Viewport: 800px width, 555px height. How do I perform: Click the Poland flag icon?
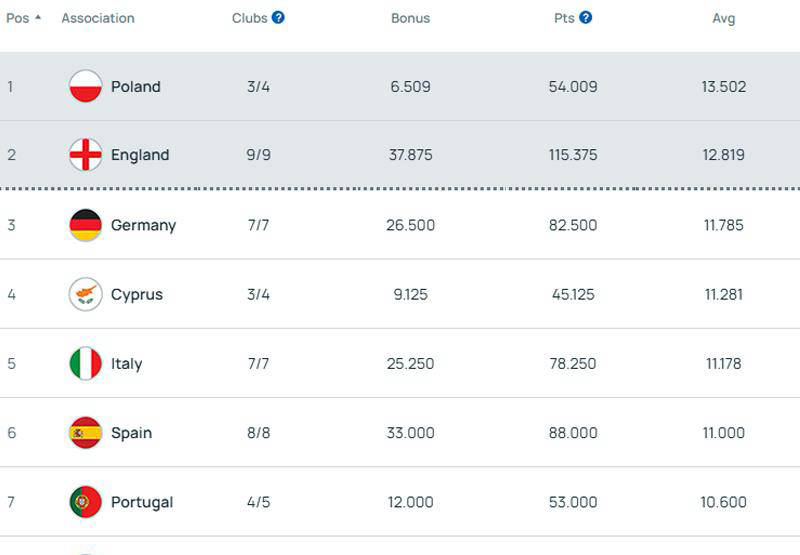click(86, 87)
